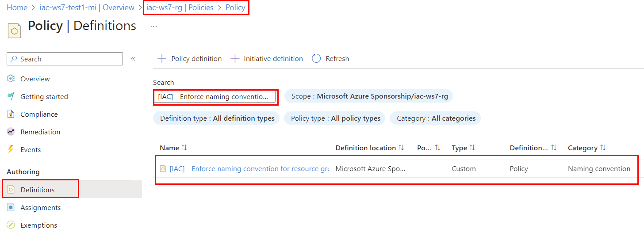Click the Exemptions icon in sidebar
This screenshot has width=644, height=244.
11,225
